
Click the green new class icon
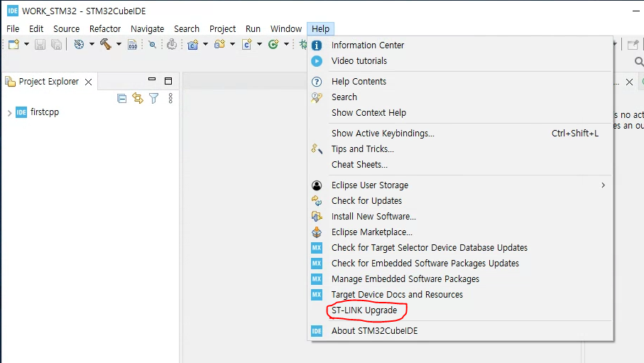click(x=273, y=44)
